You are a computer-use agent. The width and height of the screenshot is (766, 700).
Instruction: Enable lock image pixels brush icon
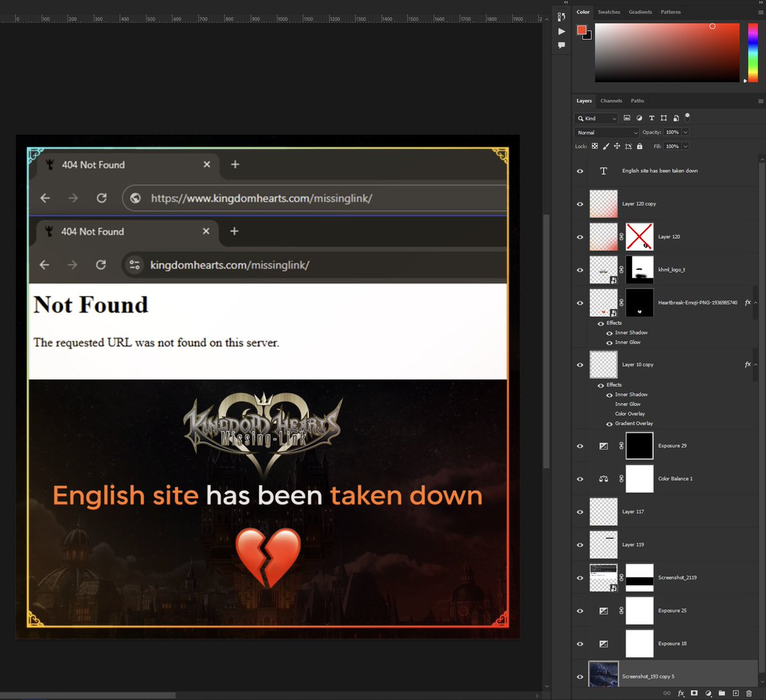click(x=606, y=146)
